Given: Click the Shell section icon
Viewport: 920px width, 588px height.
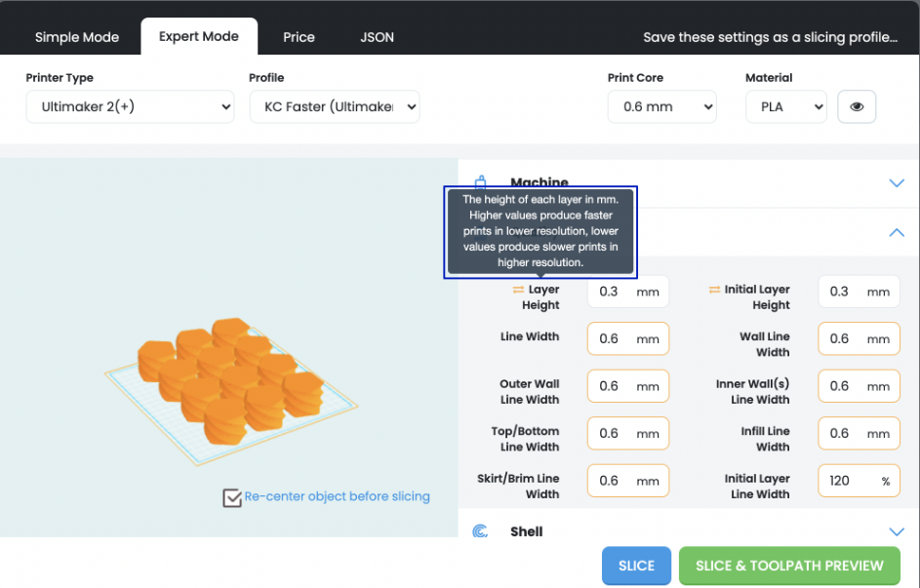Looking at the screenshot, I should 480,531.
